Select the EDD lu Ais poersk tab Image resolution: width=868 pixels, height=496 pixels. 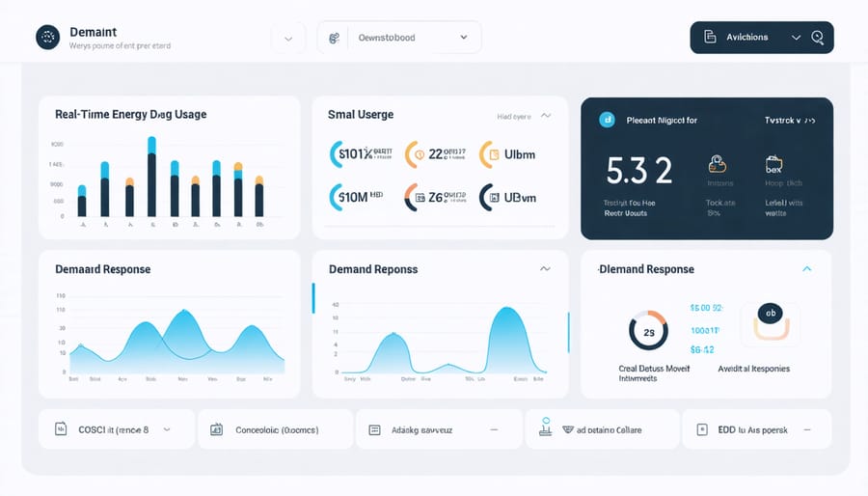tap(757, 429)
